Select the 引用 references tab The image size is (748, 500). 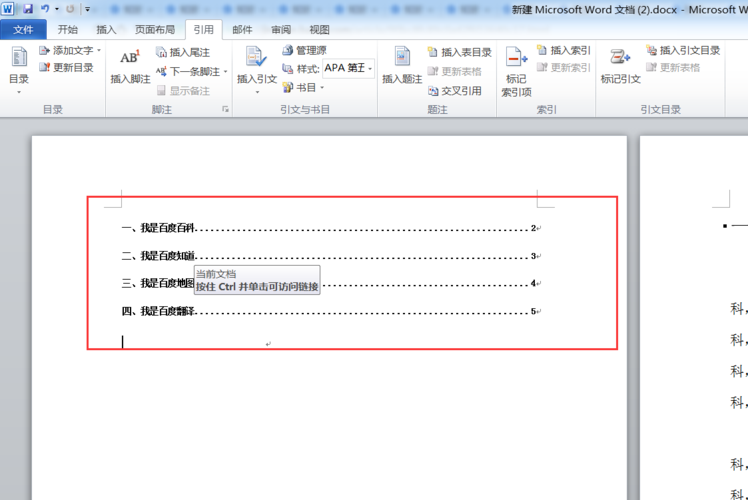point(204,30)
